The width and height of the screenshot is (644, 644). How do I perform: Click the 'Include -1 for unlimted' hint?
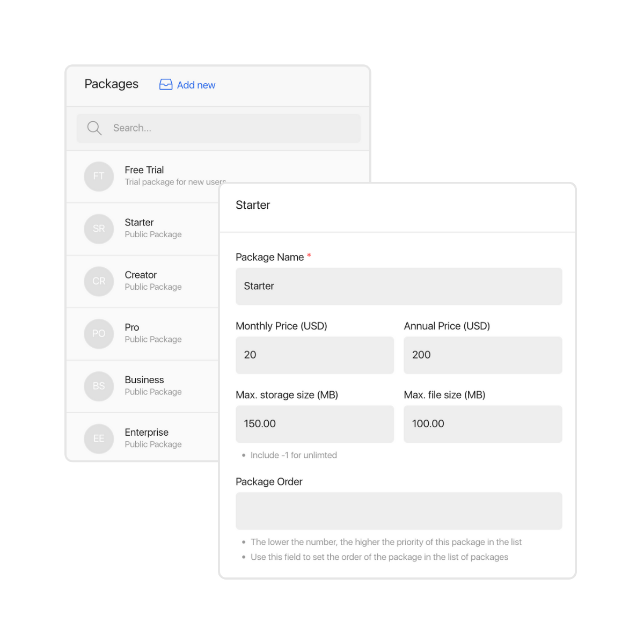point(294,455)
